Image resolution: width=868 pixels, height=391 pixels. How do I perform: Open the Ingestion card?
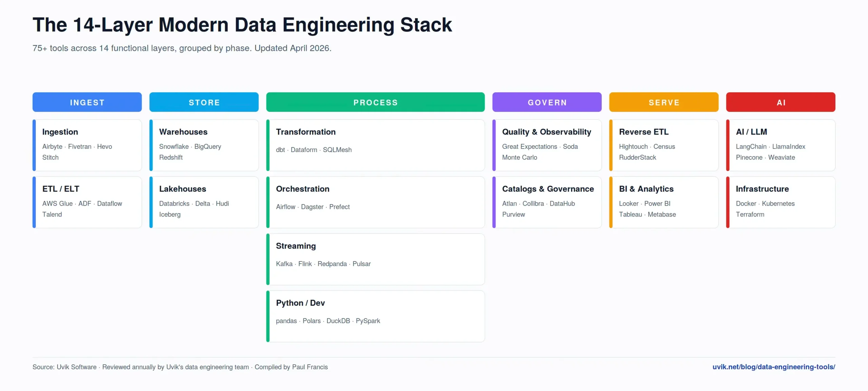[87, 145]
